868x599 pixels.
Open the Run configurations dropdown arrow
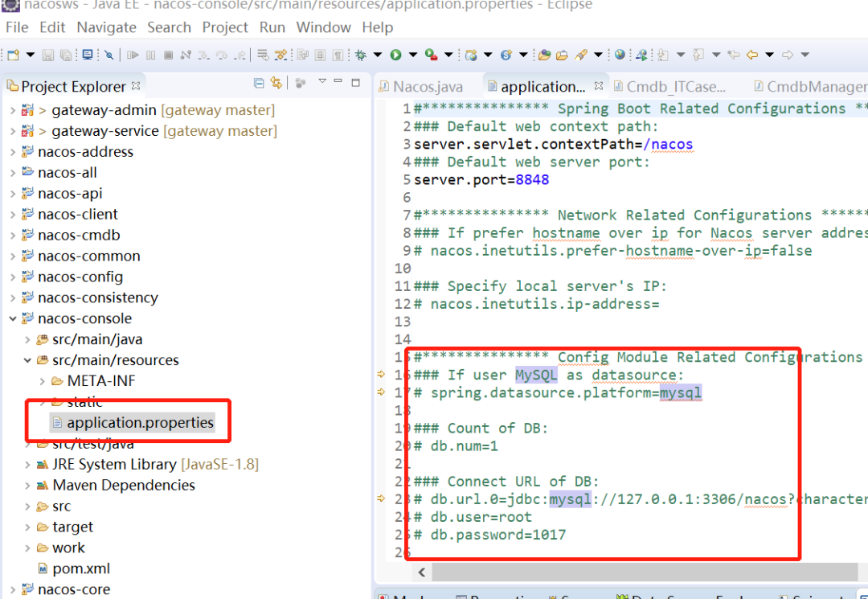pyautogui.click(x=413, y=55)
